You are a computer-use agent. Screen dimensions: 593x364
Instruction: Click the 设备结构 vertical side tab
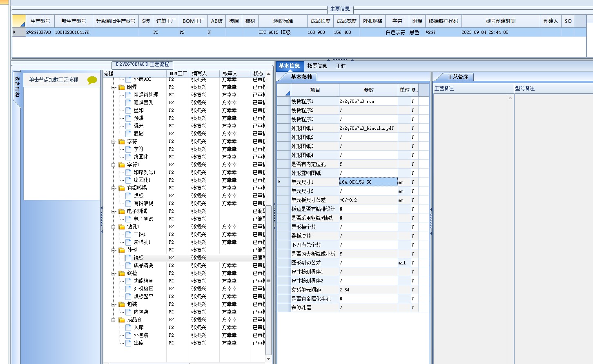pos(17,87)
